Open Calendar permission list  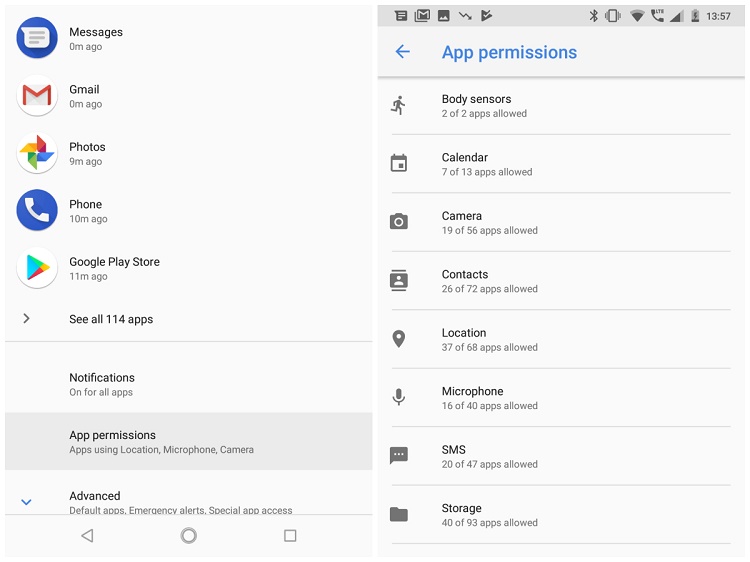561,164
